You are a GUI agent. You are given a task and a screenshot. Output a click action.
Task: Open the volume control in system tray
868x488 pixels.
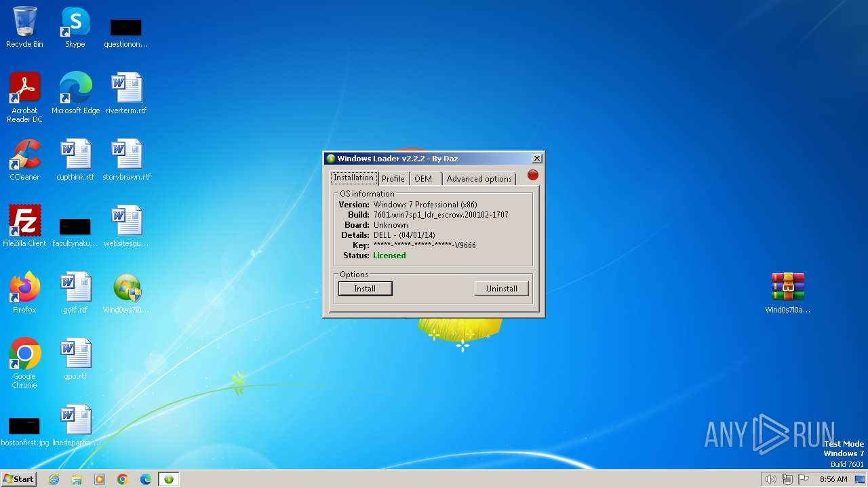pyautogui.click(x=770, y=479)
